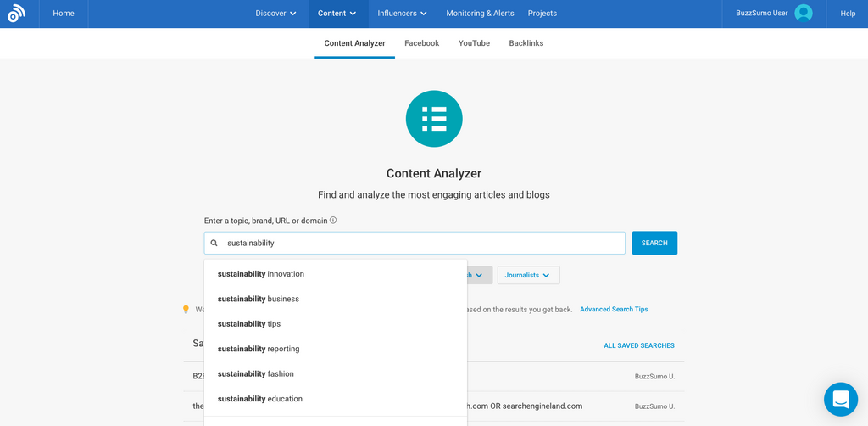Expand the Discover dropdown menu
This screenshot has width=868, height=426.
(275, 14)
